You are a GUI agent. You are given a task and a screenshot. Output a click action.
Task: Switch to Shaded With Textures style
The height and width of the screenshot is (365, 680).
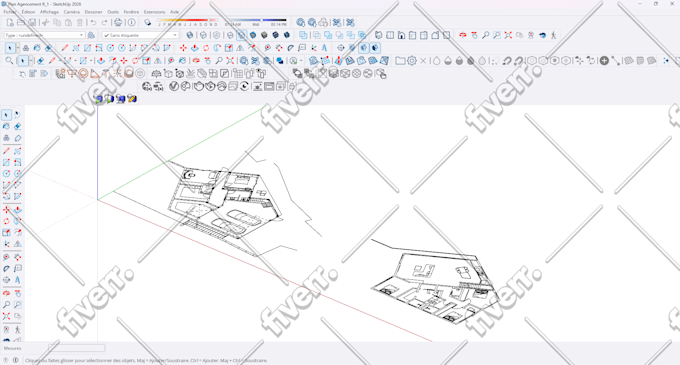[264, 35]
